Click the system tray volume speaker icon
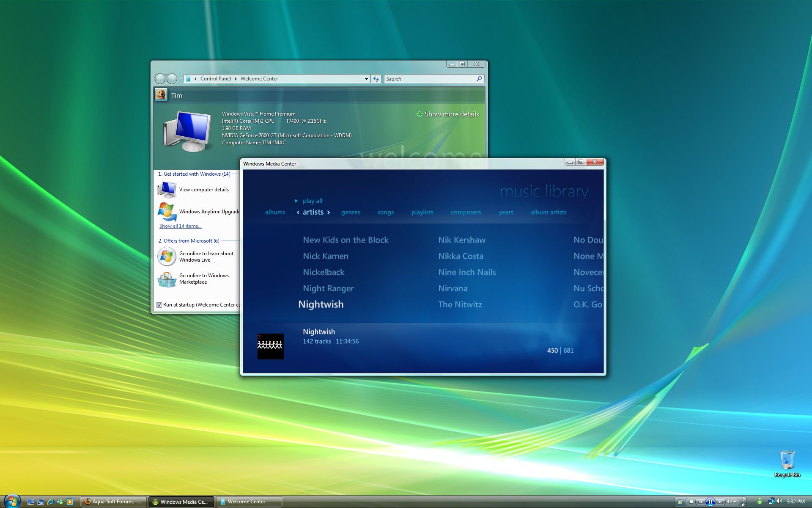812x508 pixels. [x=779, y=501]
